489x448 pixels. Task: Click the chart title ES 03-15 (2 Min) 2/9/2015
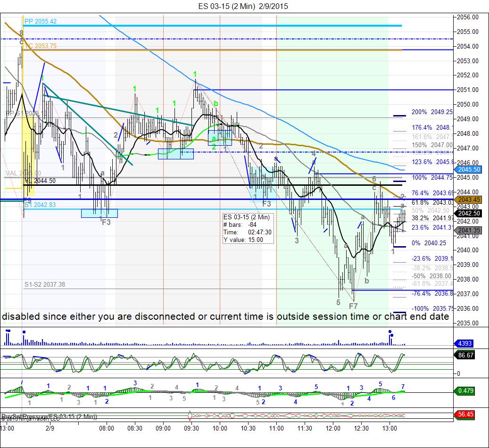click(243, 6)
